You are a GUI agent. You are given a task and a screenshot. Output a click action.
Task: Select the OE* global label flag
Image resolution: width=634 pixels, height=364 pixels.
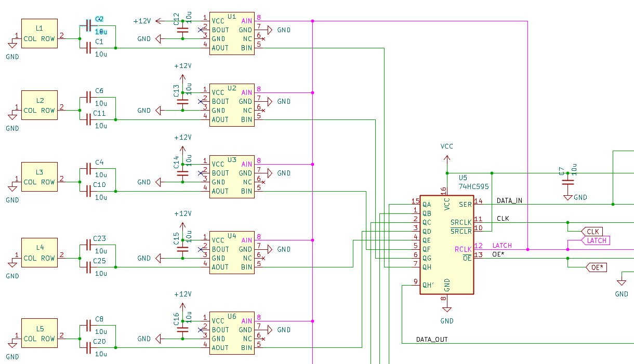point(597,267)
